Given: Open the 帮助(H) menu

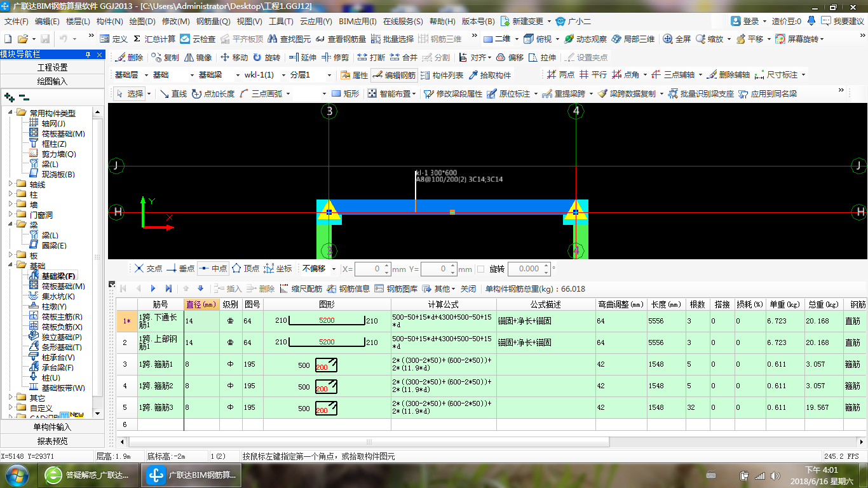Looking at the screenshot, I should (442, 21).
